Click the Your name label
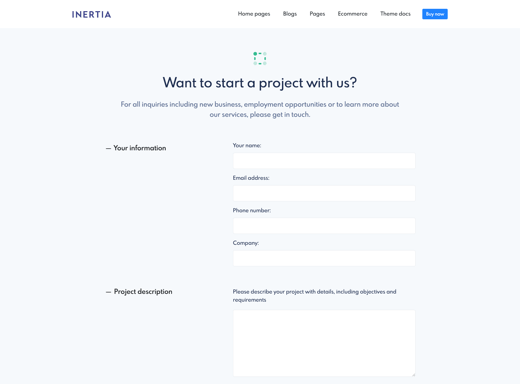The image size is (520, 384). [x=247, y=145]
